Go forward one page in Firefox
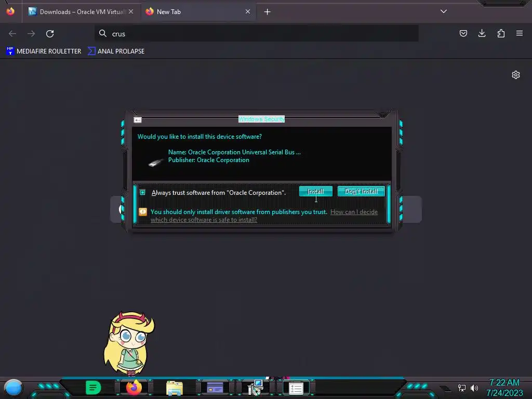The height and width of the screenshot is (399, 532). tap(31, 34)
